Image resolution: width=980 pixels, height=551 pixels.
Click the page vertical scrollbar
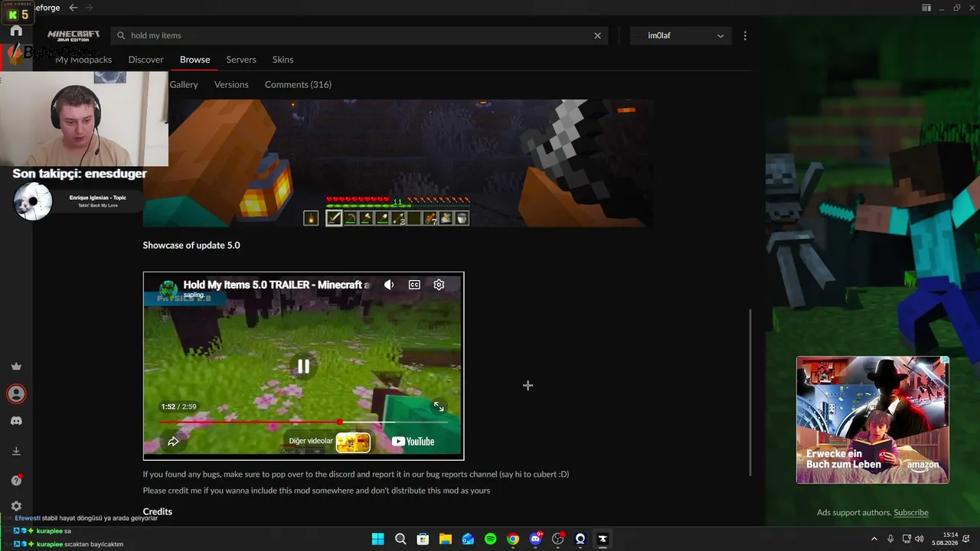click(x=750, y=392)
